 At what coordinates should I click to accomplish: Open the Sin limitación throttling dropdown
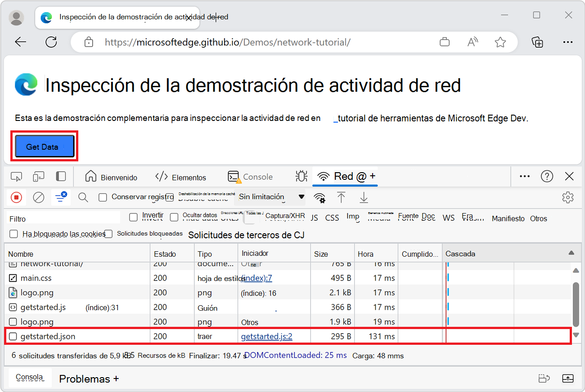pyautogui.click(x=270, y=197)
